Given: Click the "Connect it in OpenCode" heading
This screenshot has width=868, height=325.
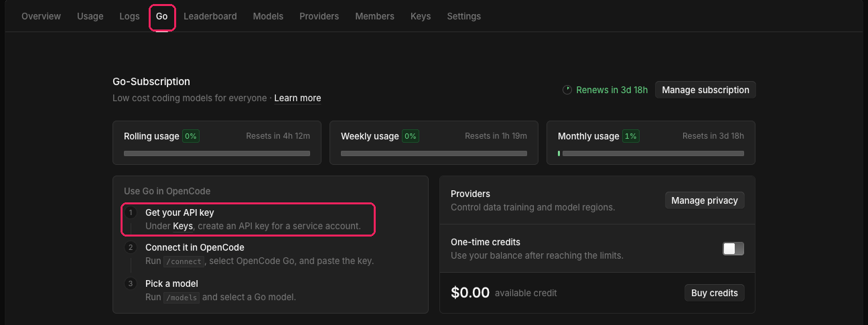Looking at the screenshot, I should 195,247.
